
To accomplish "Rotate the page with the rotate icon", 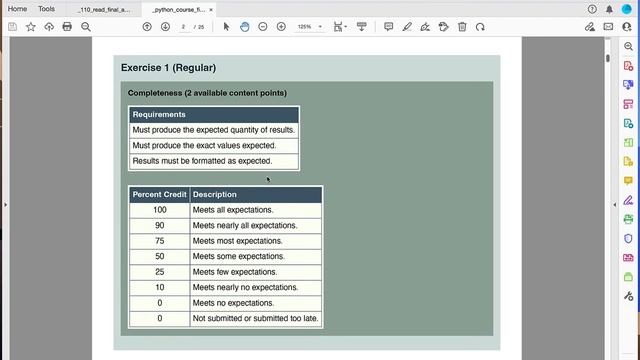I will [x=480, y=27].
